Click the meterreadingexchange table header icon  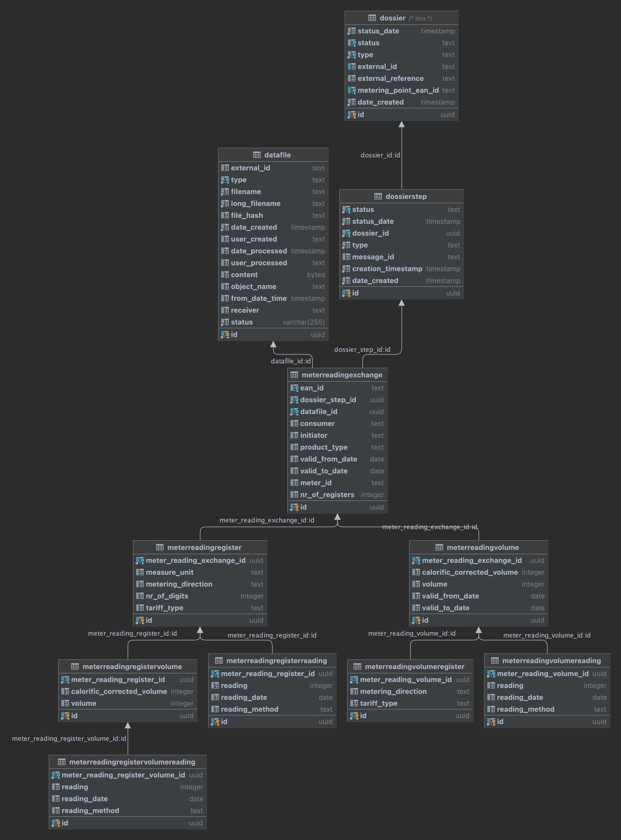point(294,375)
